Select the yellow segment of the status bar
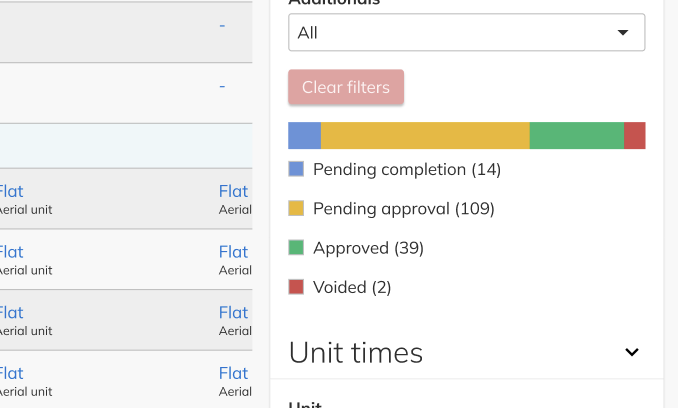Image resolution: width=678 pixels, height=408 pixels. pyautogui.click(x=425, y=135)
